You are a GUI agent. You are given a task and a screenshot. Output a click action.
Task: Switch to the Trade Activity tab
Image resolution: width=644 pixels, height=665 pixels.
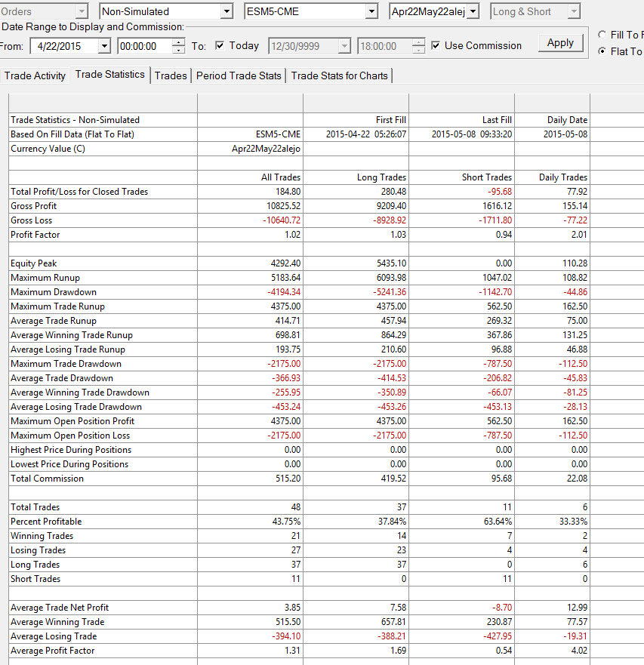tap(35, 76)
